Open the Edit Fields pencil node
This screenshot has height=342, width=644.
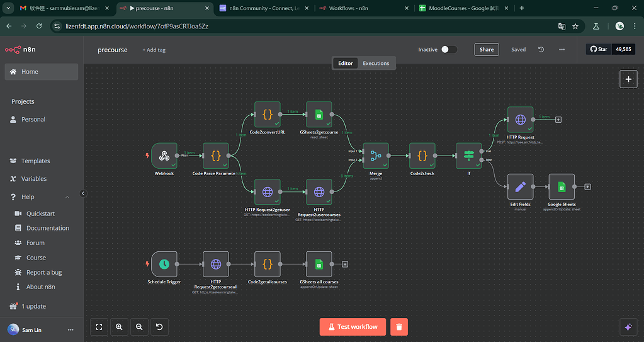coord(520,186)
